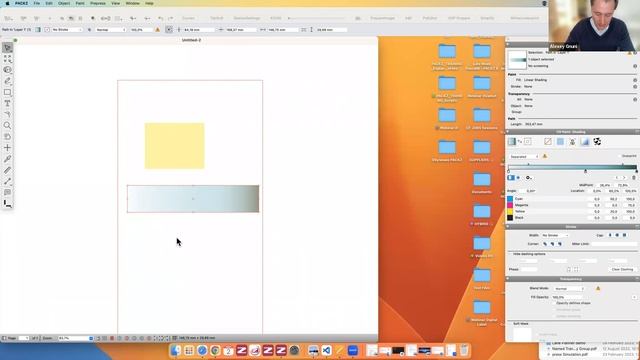Go to next gradient stop arrow
This screenshot has width=640, height=360.
(x=624, y=178)
